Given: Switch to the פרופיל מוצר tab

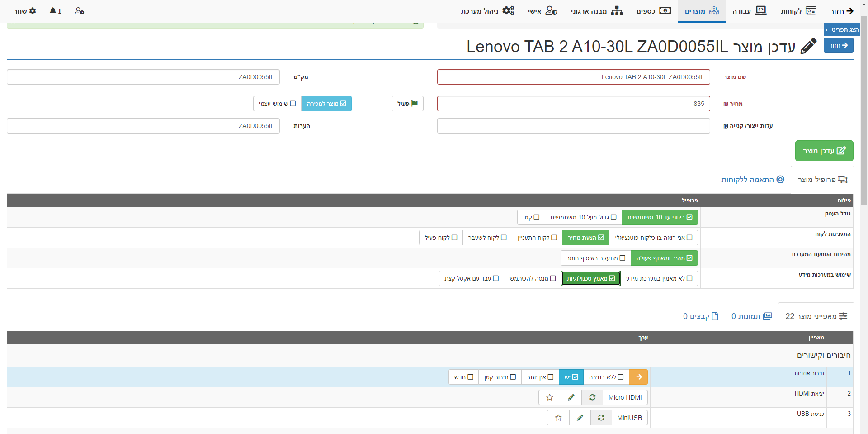Looking at the screenshot, I should pyautogui.click(x=822, y=180).
